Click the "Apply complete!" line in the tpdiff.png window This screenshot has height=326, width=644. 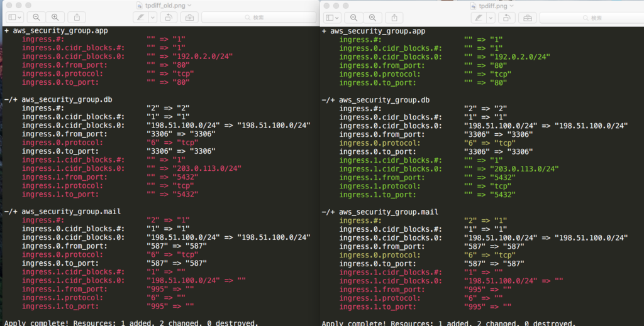[449, 323]
